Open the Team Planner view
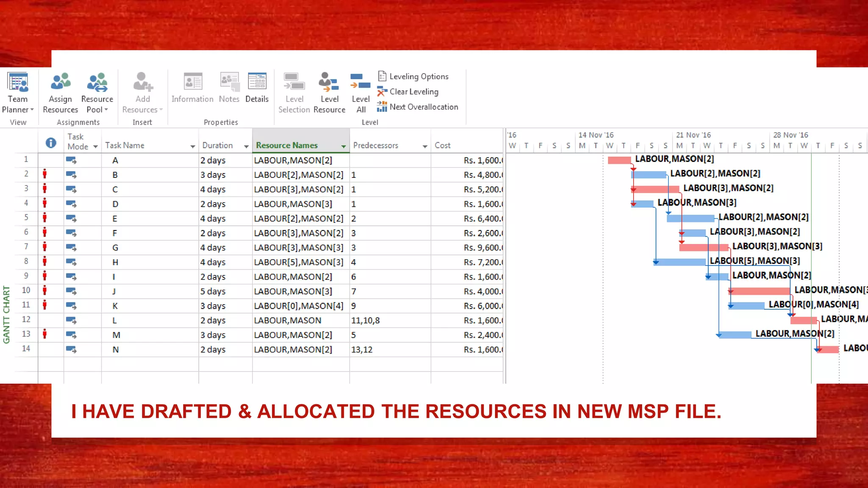868x488 pixels. pos(18,92)
